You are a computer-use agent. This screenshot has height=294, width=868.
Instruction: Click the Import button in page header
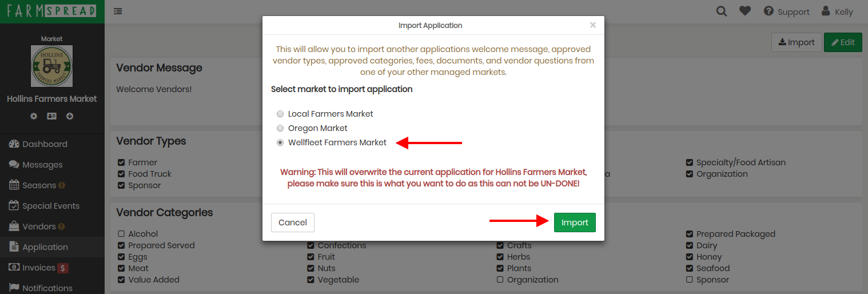797,42
